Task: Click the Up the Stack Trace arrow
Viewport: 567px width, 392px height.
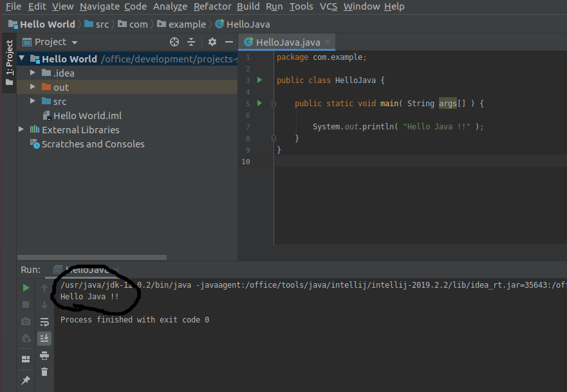Action: [x=44, y=288]
